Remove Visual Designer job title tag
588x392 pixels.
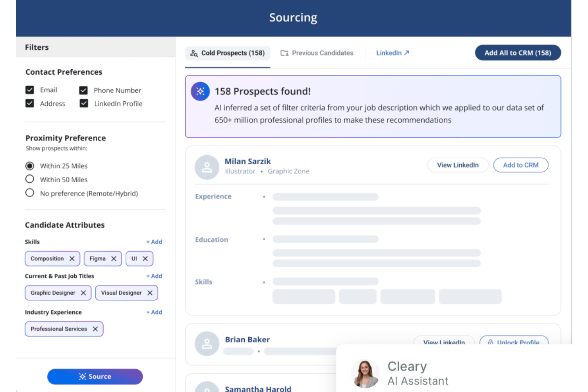[x=150, y=293]
